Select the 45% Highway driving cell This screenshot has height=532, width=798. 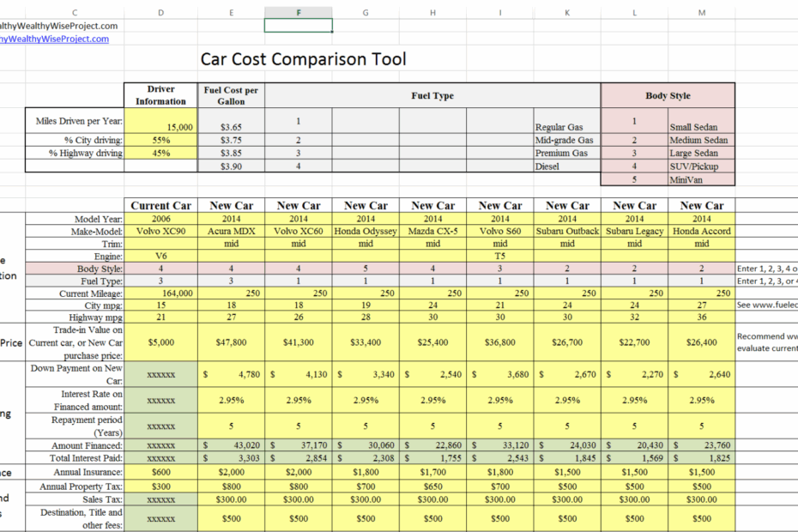160,153
